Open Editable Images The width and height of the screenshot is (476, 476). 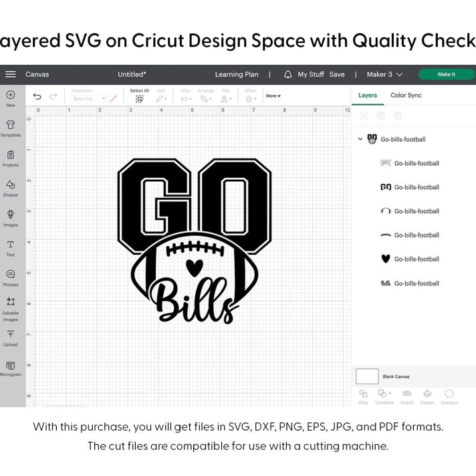coord(11,309)
